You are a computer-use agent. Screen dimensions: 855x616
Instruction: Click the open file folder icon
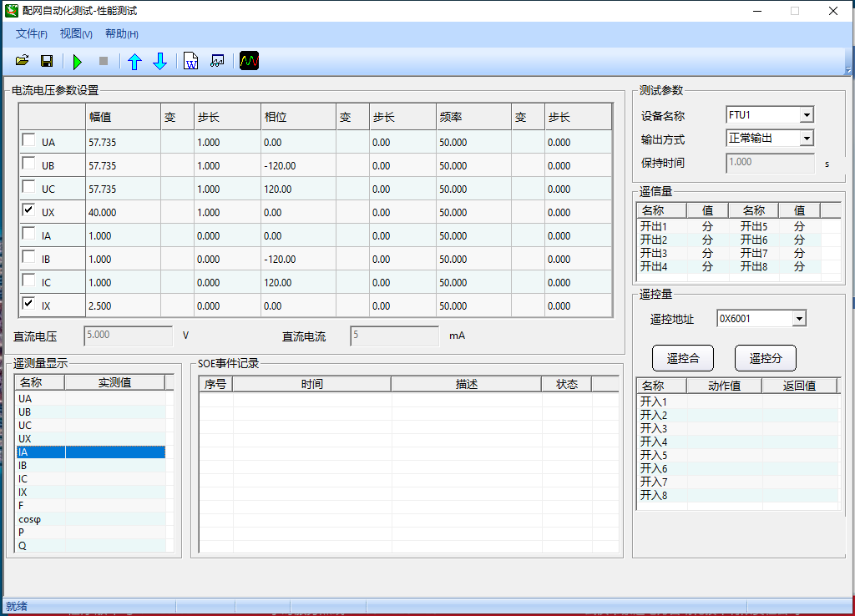coord(23,61)
